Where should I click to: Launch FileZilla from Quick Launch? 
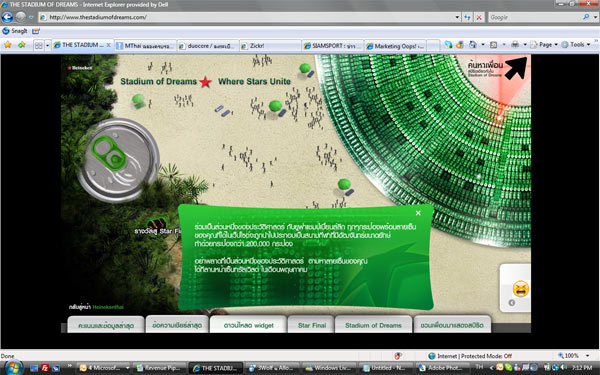[x=45, y=368]
